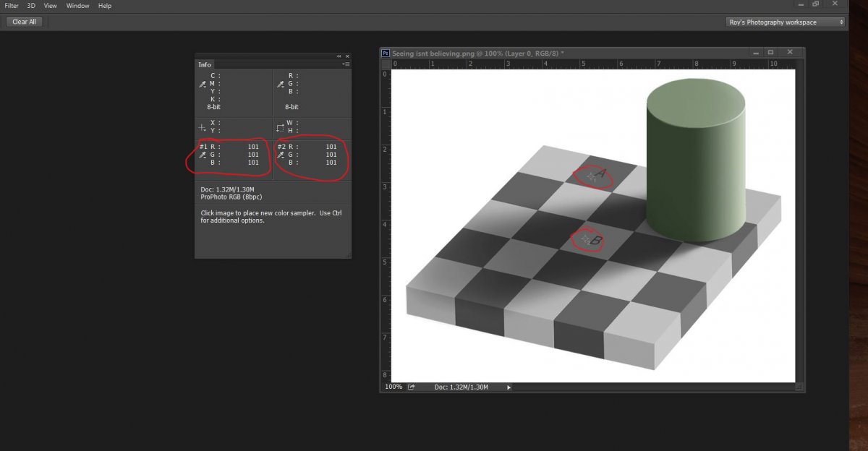Expand status bar info arrow next to Doc size

[x=509, y=387]
